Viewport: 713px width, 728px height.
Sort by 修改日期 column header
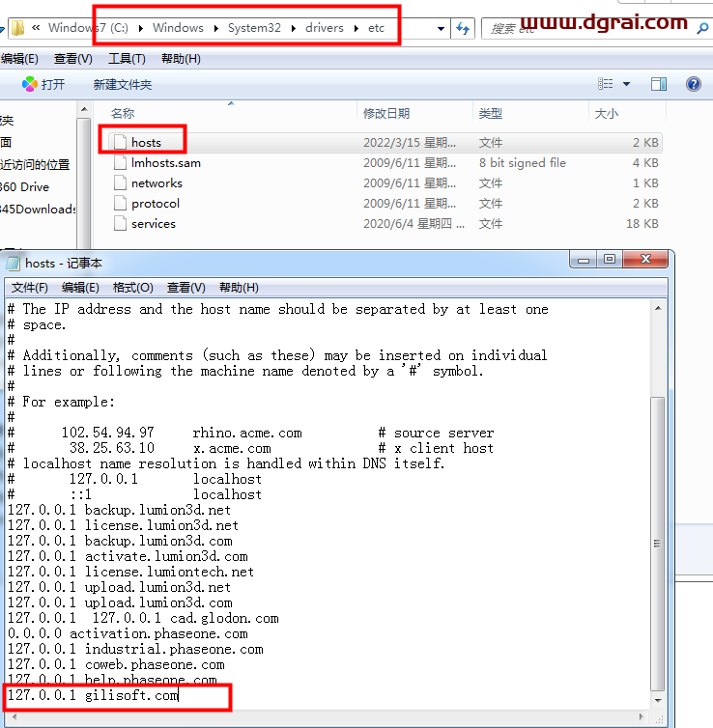pyautogui.click(x=386, y=113)
